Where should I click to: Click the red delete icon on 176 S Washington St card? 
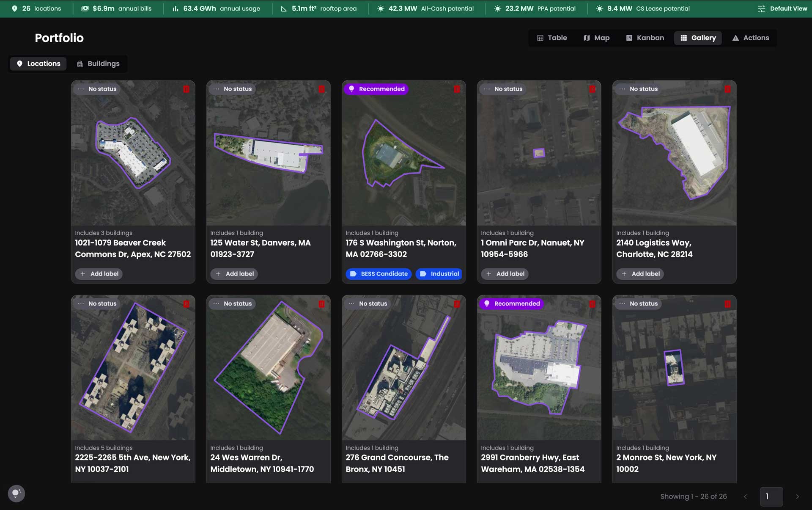pos(457,89)
